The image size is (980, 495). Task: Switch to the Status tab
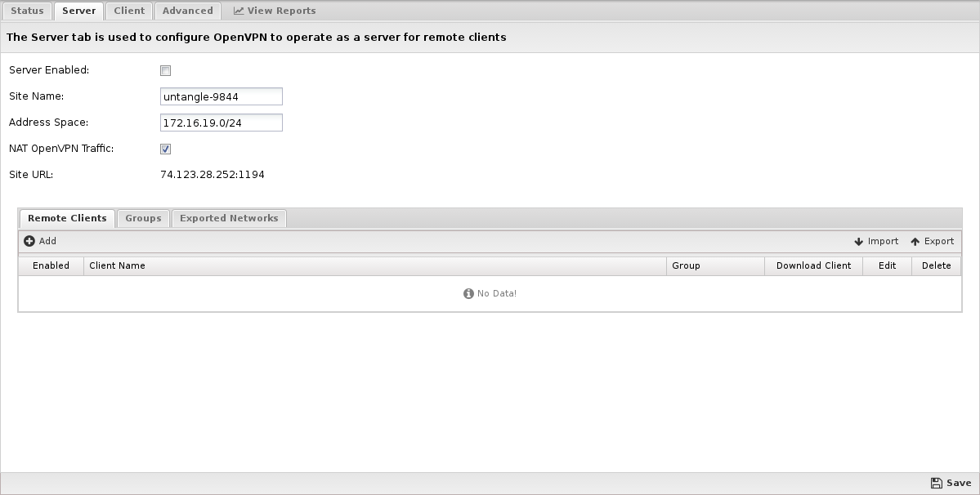27,11
